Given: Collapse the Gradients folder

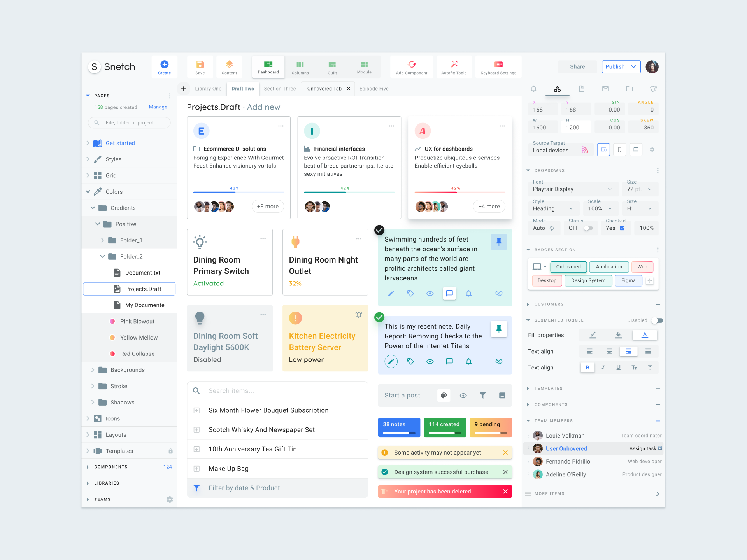Looking at the screenshot, I should tap(93, 208).
